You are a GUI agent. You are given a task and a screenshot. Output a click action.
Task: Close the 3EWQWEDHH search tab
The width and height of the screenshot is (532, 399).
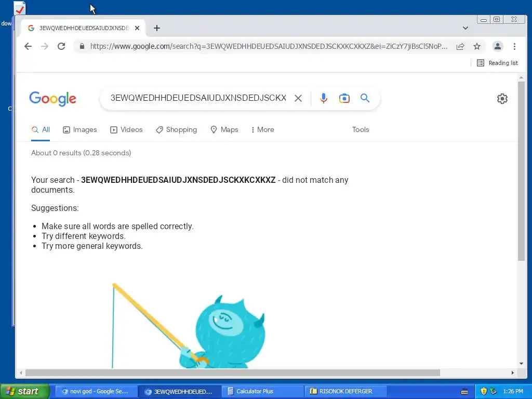137,28
